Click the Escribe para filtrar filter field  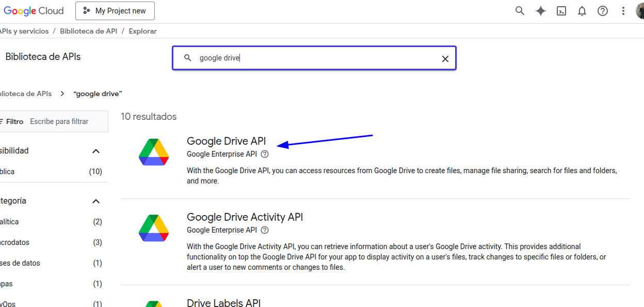59,121
